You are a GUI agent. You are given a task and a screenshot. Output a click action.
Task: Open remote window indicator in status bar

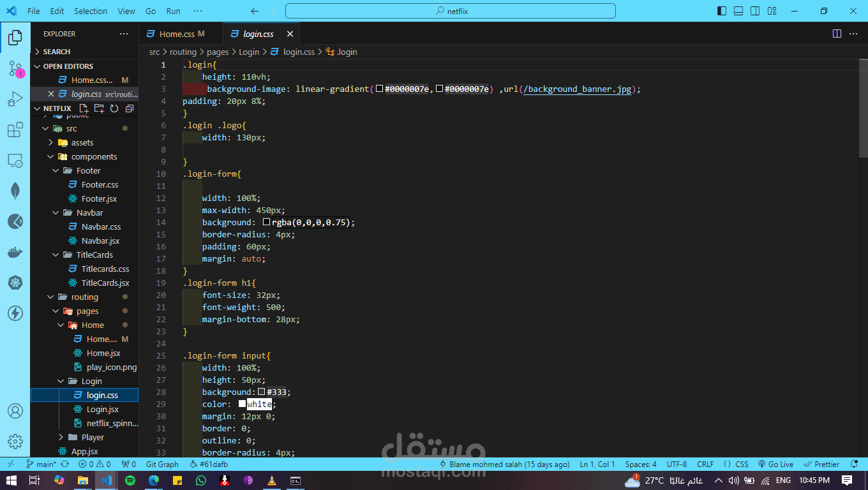[x=11, y=464]
